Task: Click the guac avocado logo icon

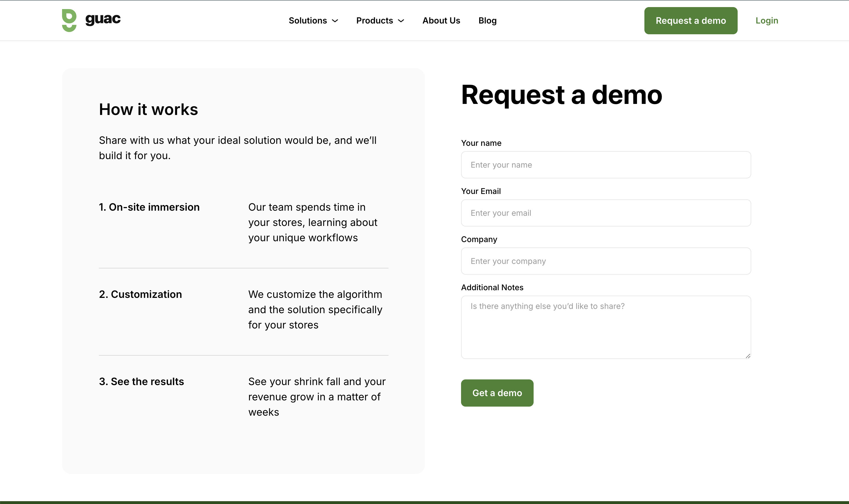Action: coord(69,20)
